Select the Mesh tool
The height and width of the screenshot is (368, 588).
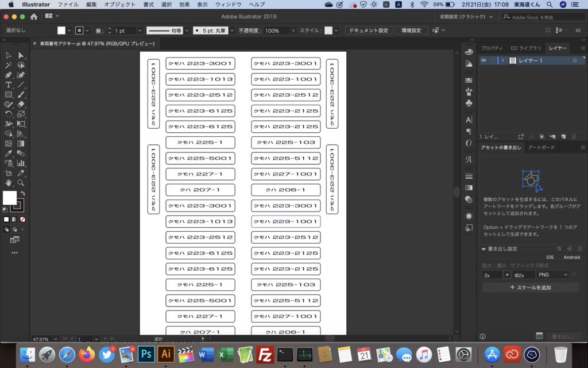click(x=8, y=143)
